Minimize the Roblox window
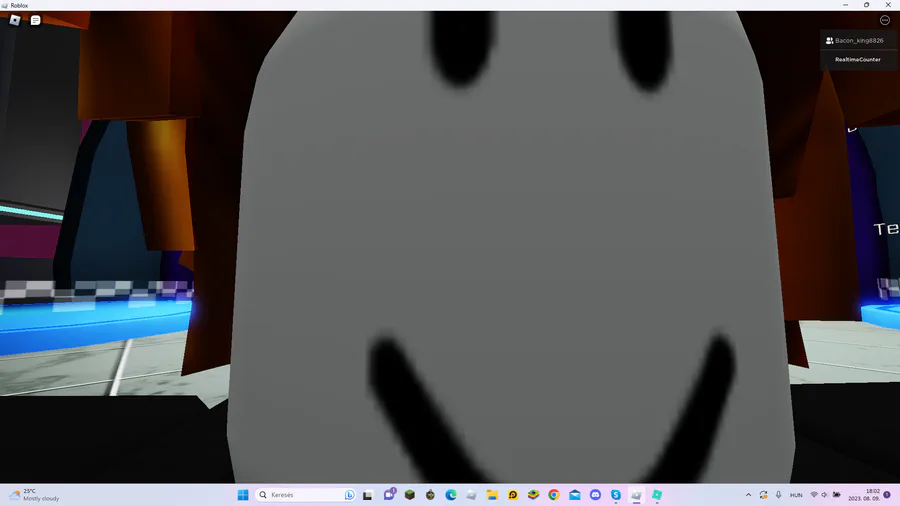 point(845,5)
